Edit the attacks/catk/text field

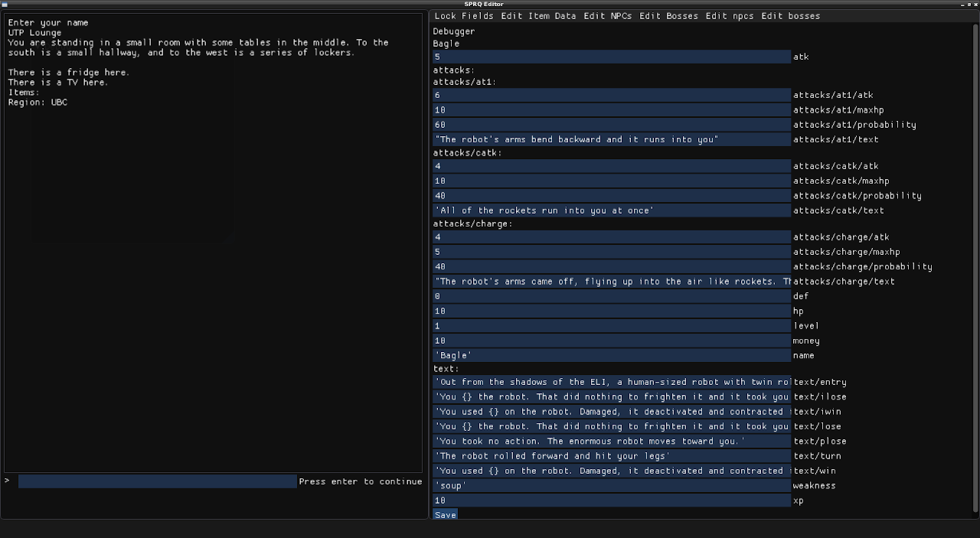pos(611,210)
